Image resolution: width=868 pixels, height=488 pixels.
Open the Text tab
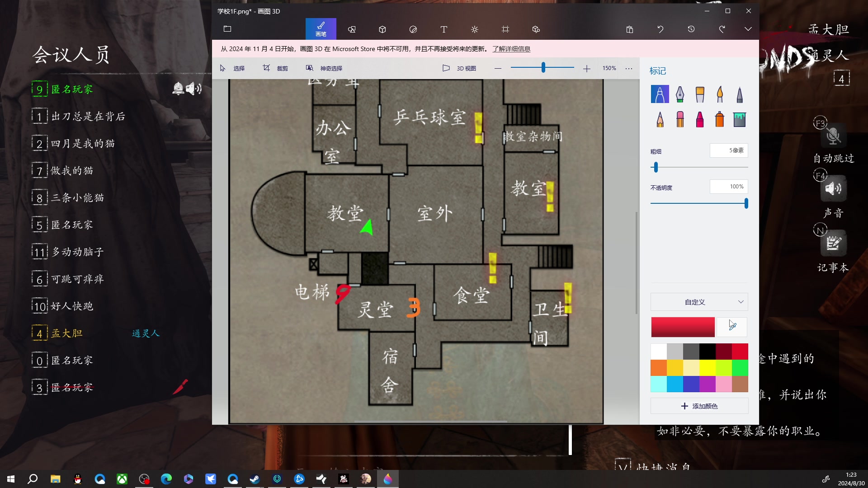coord(444,29)
